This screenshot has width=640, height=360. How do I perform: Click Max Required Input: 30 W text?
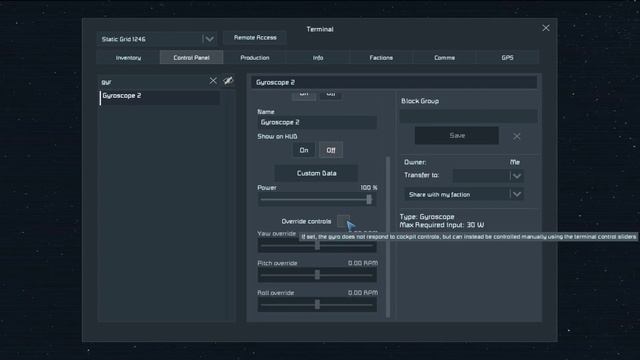click(x=442, y=225)
